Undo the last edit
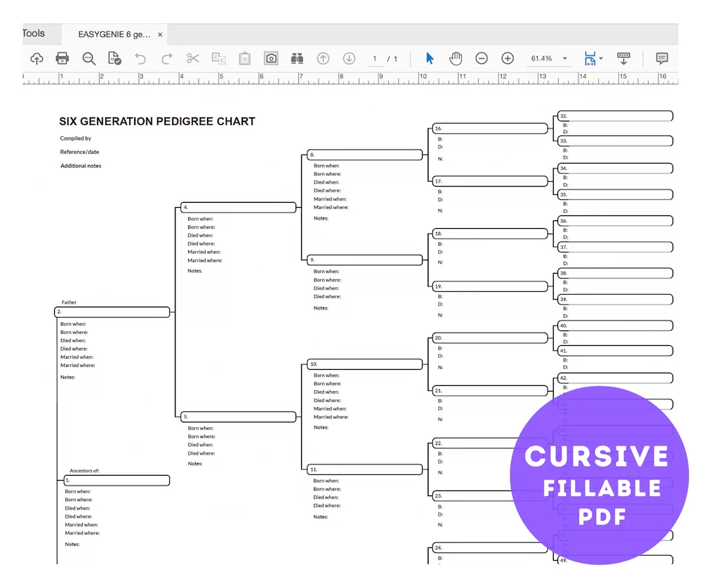The height and width of the screenshot is (588, 702). tap(141, 58)
